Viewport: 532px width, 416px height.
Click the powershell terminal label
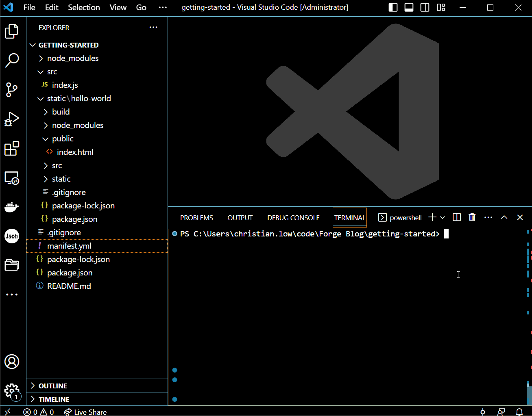[400, 218]
